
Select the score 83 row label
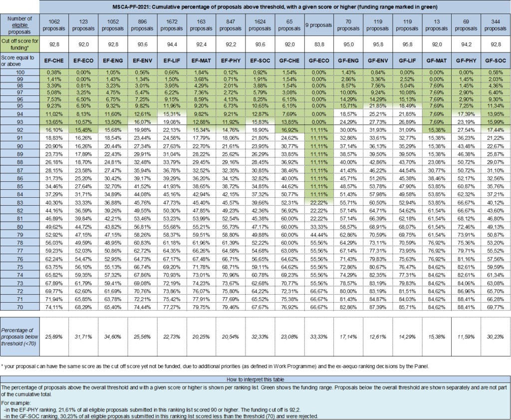pyautogui.click(x=19, y=202)
